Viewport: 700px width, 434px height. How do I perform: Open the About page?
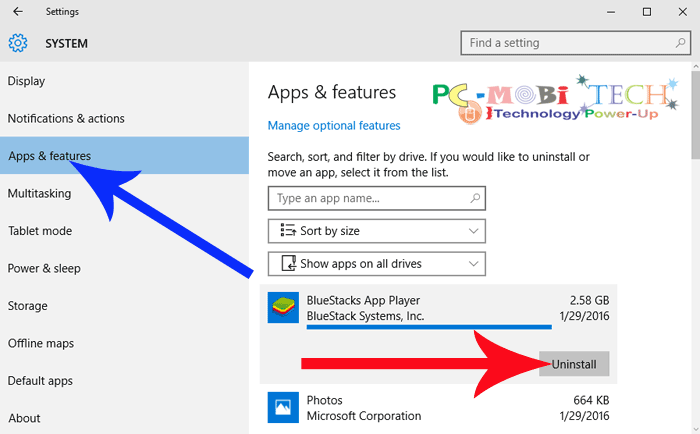point(124,418)
